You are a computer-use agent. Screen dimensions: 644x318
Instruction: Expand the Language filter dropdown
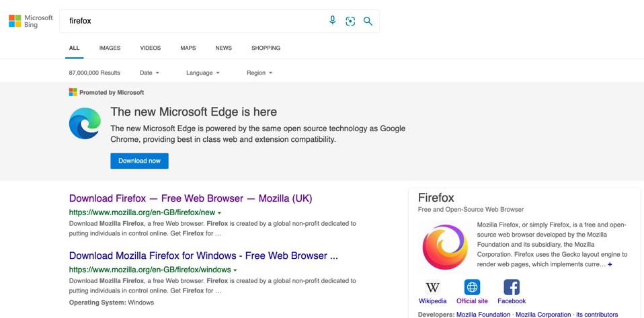tap(203, 73)
